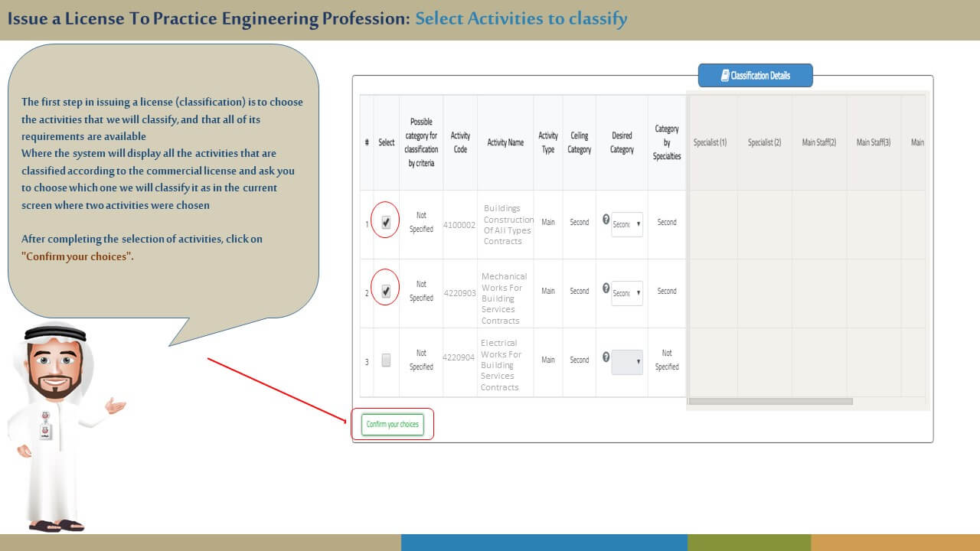Click the Main Staff(2) column header
The width and height of the screenshot is (980, 551).
coord(818,142)
